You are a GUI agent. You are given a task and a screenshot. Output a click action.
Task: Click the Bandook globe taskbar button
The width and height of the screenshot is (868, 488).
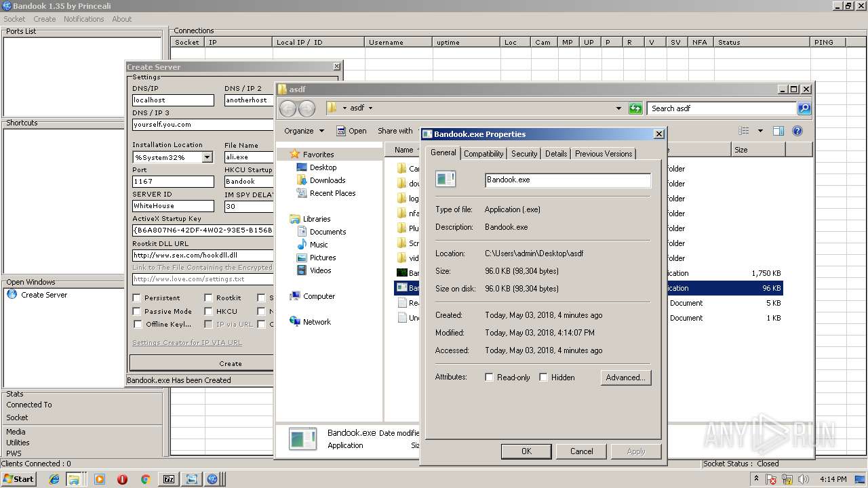(212, 479)
